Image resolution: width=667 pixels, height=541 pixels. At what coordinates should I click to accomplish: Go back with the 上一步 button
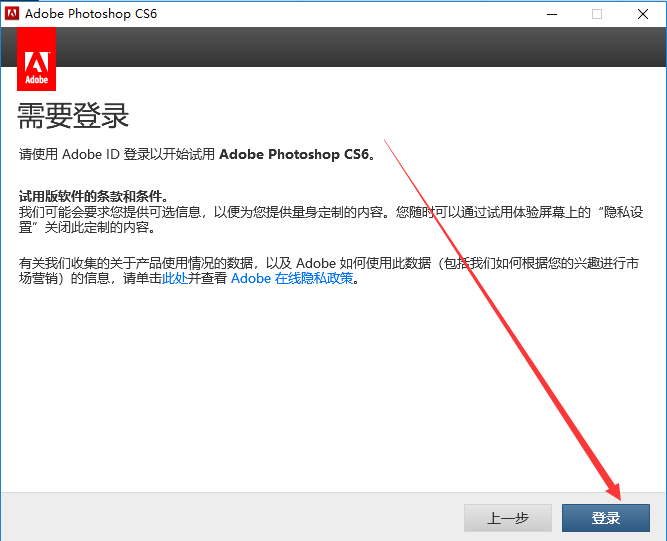[508, 518]
